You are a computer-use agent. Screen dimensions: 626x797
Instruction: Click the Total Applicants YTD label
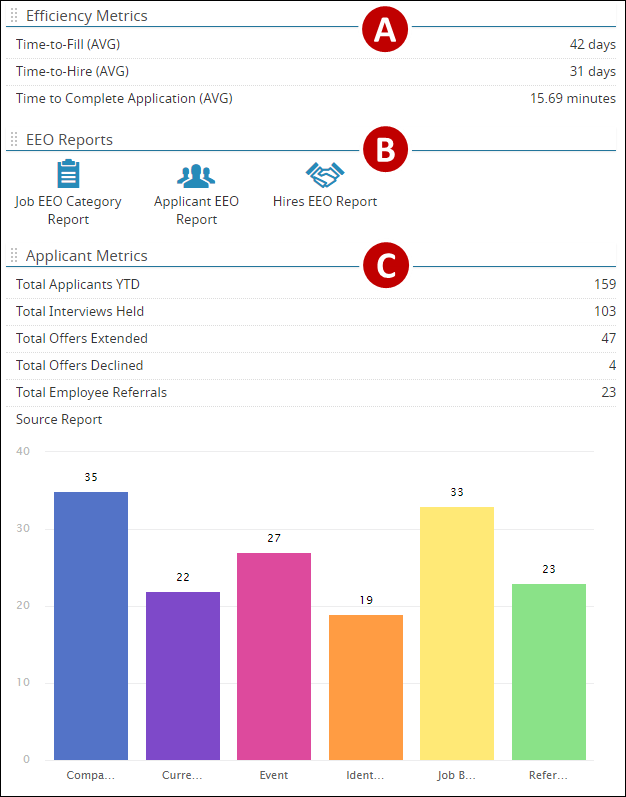point(78,284)
